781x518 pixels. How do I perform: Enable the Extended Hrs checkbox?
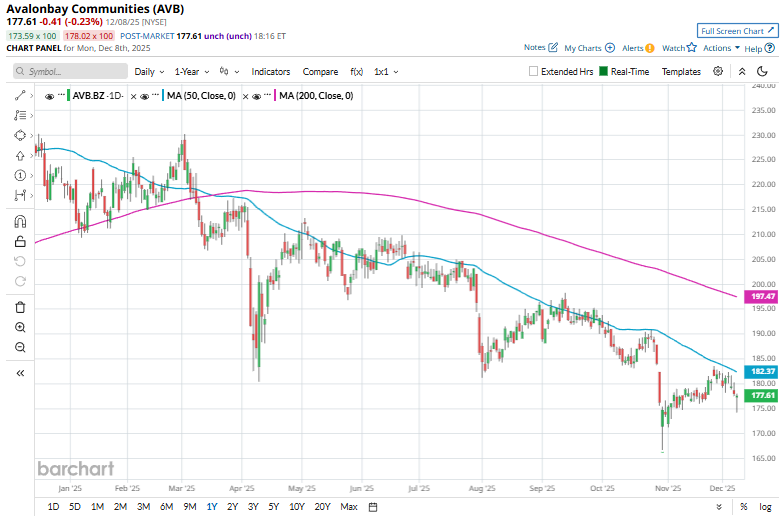tap(534, 72)
